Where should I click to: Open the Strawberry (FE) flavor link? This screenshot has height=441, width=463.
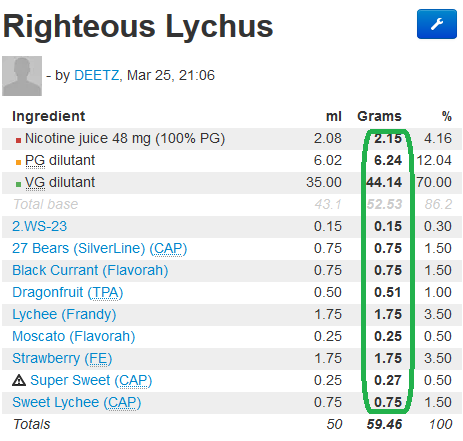click(62, 358)
